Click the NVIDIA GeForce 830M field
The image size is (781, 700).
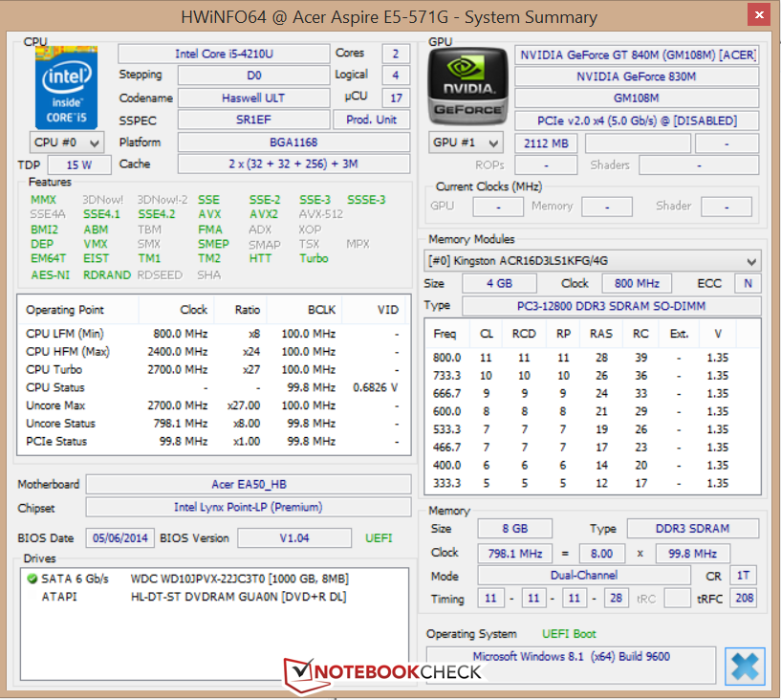(x=637, y=77)
